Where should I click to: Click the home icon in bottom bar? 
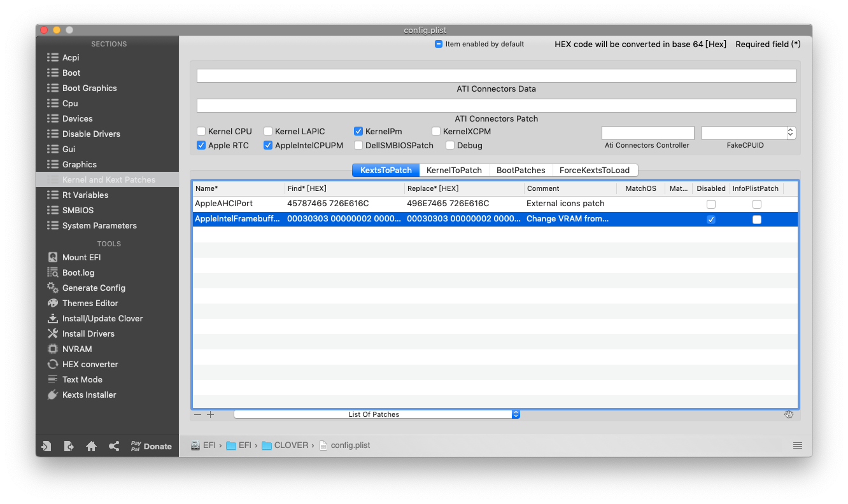tap(91, 446)
